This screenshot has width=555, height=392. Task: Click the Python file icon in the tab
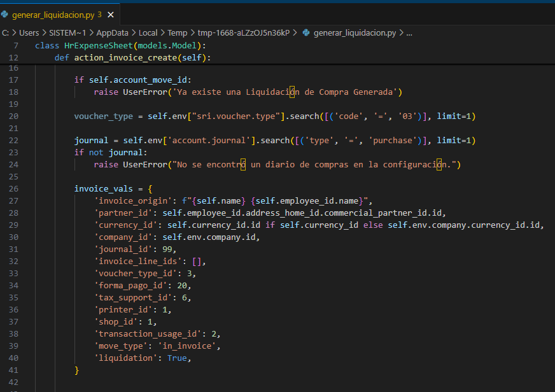pyautogui.click(x=5, y=14)
